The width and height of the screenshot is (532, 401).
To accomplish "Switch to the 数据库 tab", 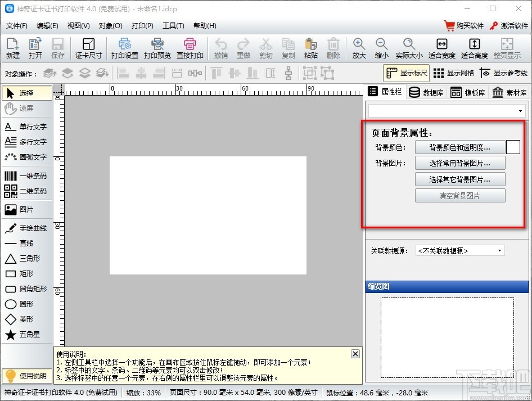I will point(426,93).
